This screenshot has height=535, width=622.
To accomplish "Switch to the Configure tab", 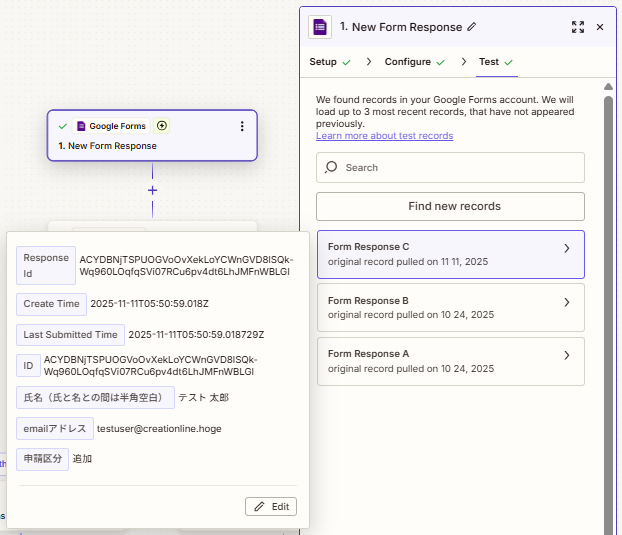I will (x=408, y=62).
